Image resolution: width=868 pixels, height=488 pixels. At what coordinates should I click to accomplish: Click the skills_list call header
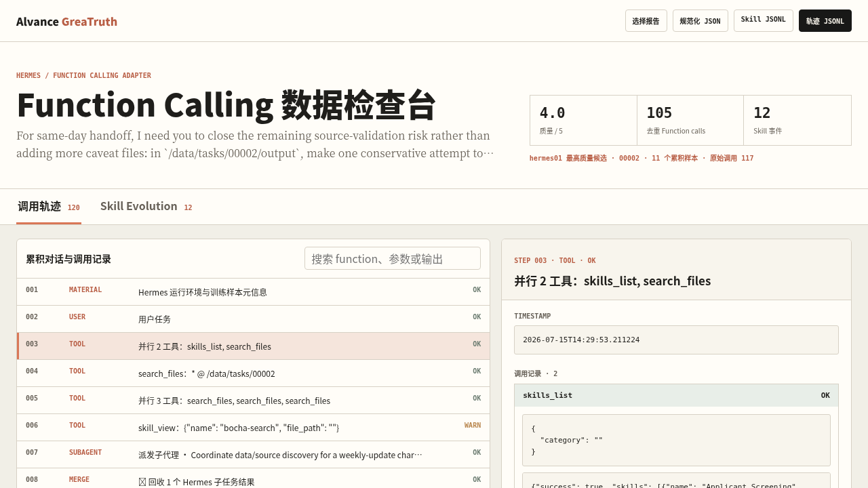pos(676,395)
